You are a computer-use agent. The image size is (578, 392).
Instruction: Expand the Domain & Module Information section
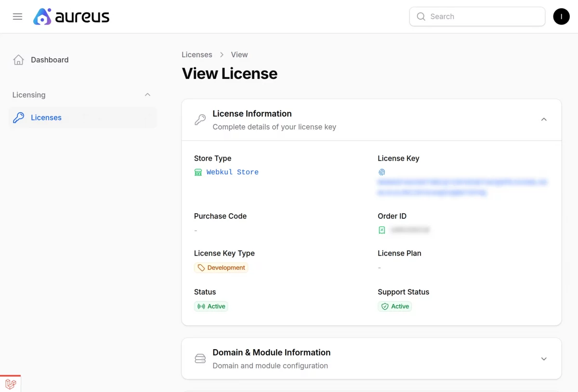pos(544,359)
